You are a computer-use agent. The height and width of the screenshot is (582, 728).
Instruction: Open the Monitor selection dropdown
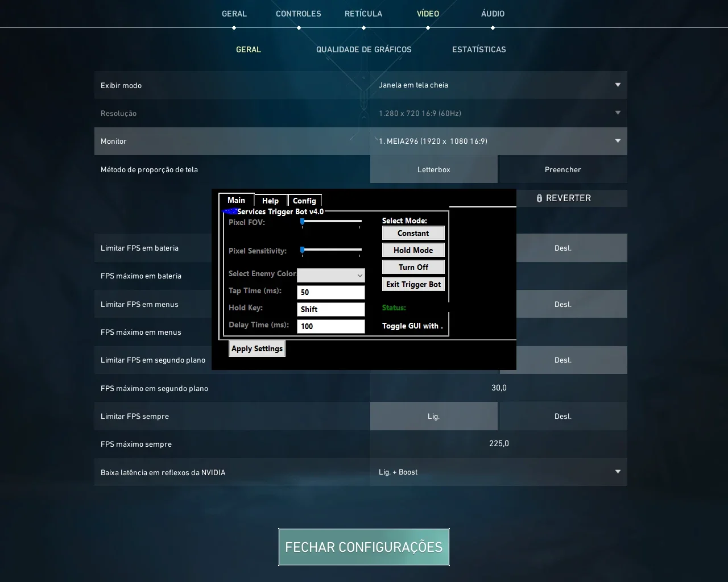499,141
